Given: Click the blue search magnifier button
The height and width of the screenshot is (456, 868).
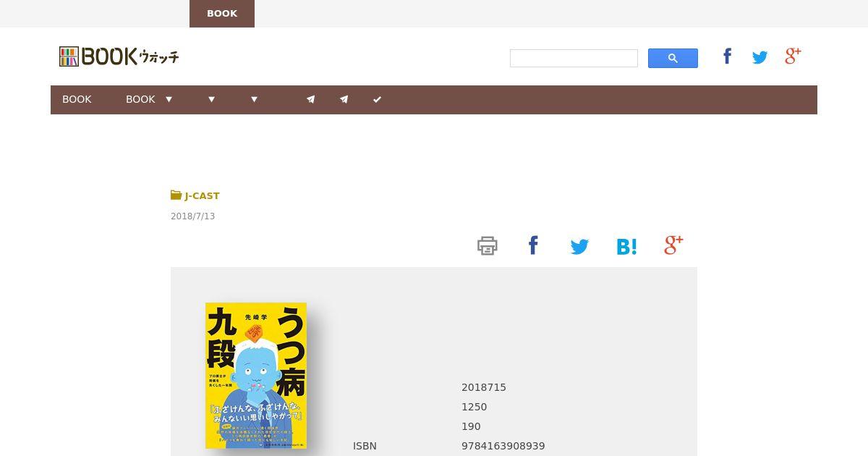Looking at the screenshot, I should coord(673,58).
